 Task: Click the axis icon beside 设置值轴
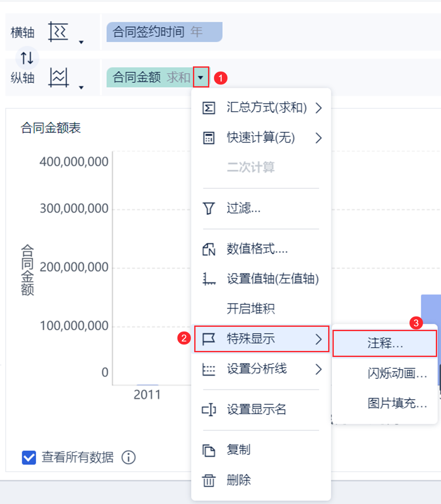pos(208,279)
